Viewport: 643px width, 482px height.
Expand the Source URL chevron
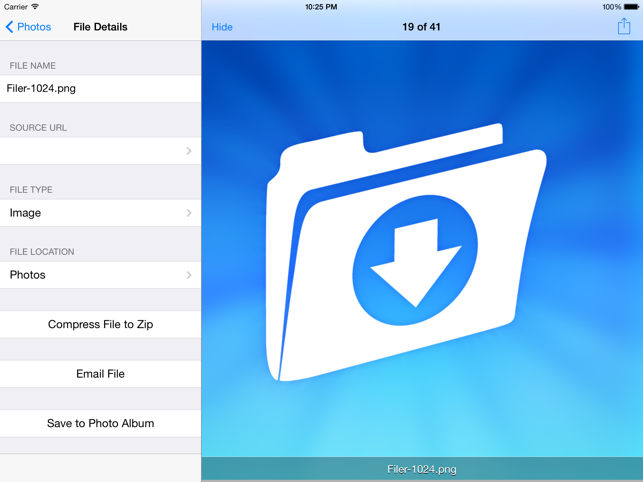(189, 151)
